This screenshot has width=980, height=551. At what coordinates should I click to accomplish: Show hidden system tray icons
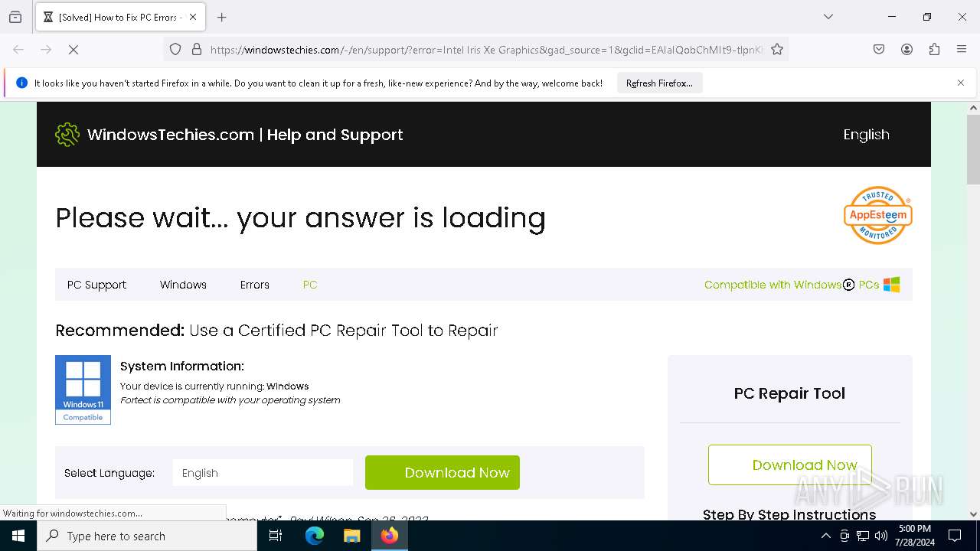coord(825,536)
